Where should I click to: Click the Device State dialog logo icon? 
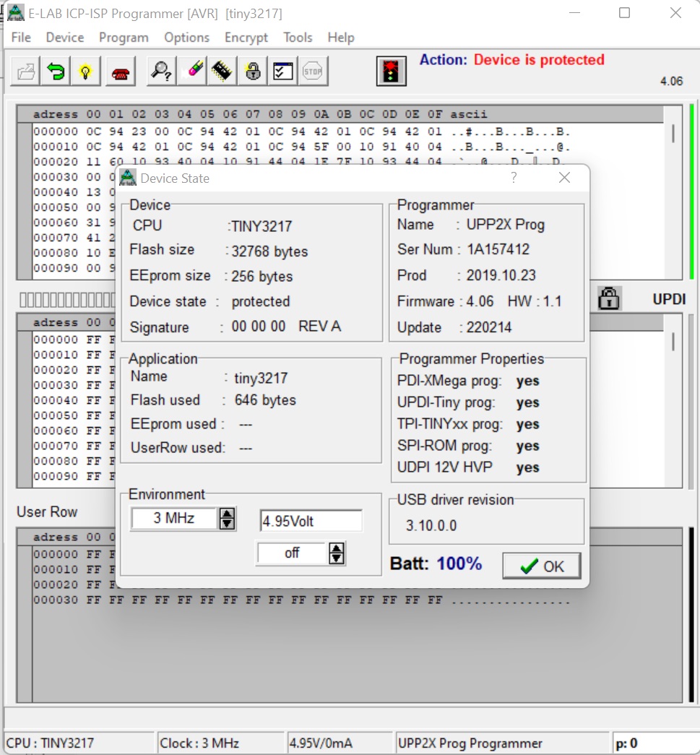tap(128, 178)
